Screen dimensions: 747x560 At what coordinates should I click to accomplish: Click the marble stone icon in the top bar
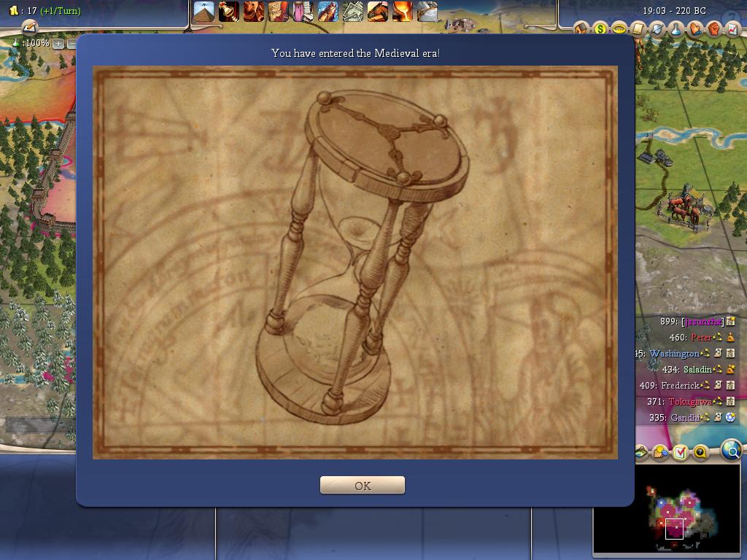[427, 12]
